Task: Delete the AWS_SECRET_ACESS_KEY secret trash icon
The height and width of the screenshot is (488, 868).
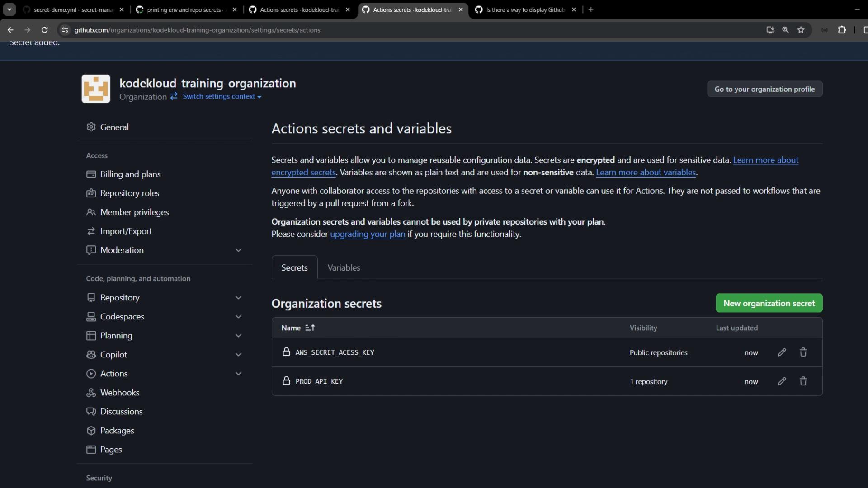Action: pos(803,352)
